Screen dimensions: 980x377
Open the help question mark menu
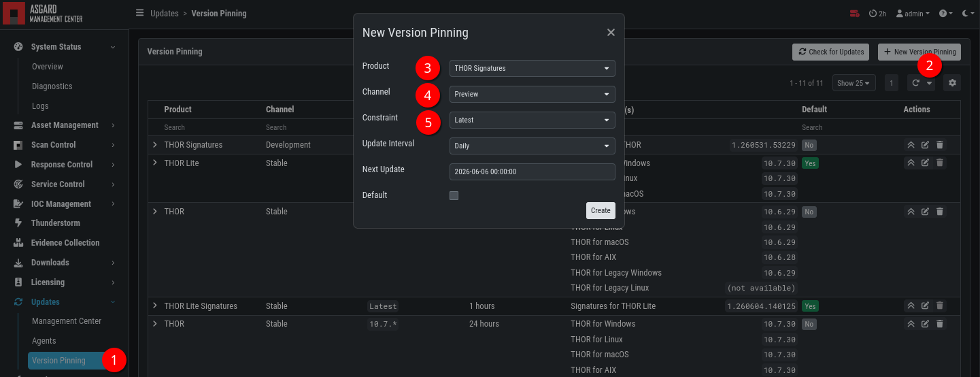click(945, 13)
